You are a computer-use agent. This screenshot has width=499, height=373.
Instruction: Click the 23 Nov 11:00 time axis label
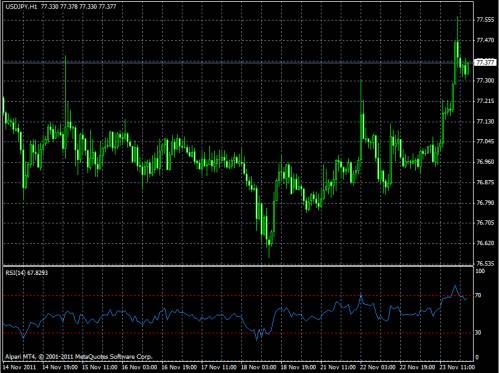pyautogui.click(x=457, y=367)
